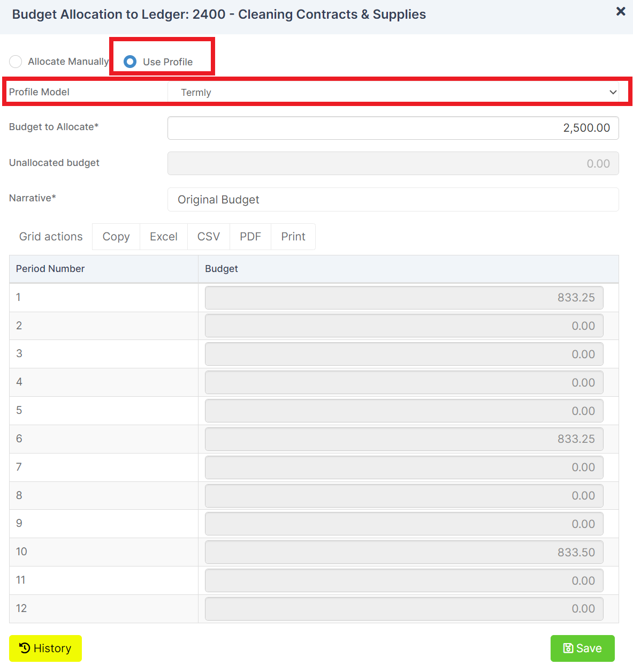Image resolution: width=633 pixels, height=672 pixels.
Task: Click the Profile Model dropdown chevron
Action: coord(613,92)
